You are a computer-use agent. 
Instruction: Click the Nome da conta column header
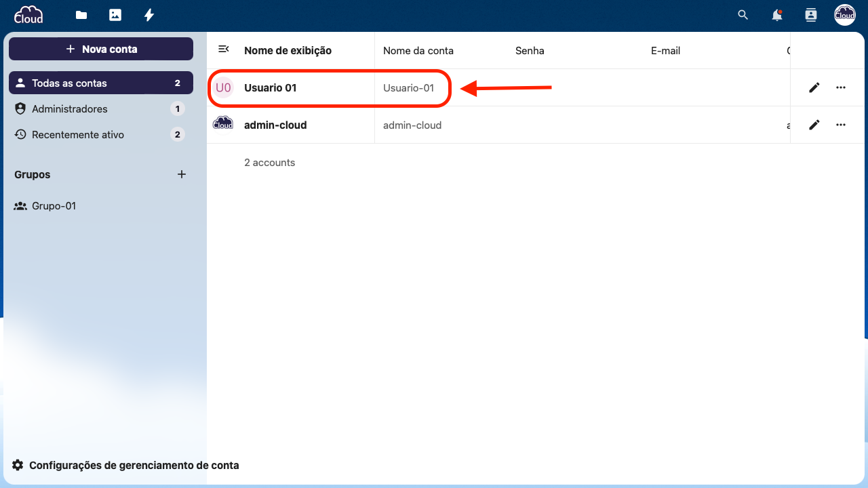(x=418, y=51)
